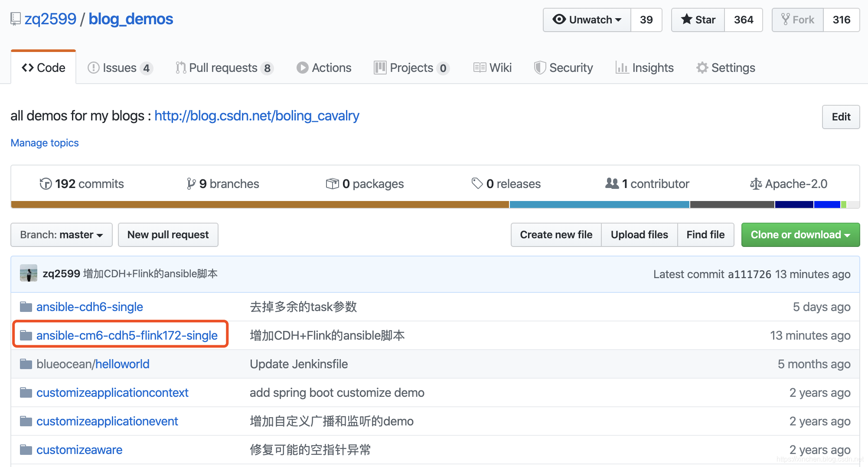Open the ansible-cm6-cdh5-flink172-single folder
Viewport: 868px width, 467px height.
127,335
